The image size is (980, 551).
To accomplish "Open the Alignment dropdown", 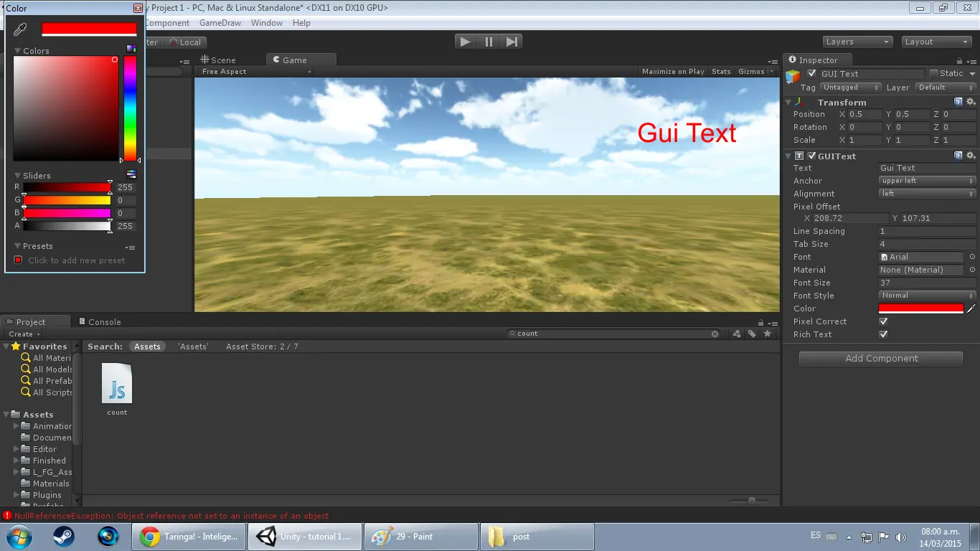I will [928, 194].
